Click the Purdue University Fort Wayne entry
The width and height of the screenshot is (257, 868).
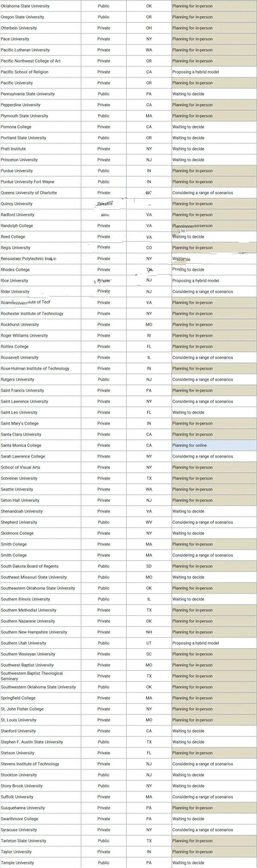pyautogui.click(x=28, y=182)
